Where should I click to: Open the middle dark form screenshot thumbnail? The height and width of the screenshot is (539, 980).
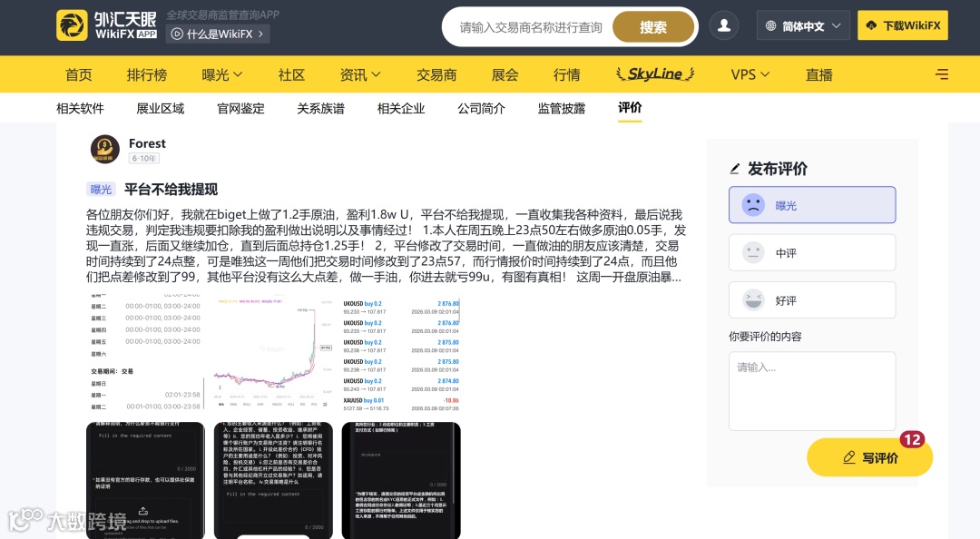(273, 480)
